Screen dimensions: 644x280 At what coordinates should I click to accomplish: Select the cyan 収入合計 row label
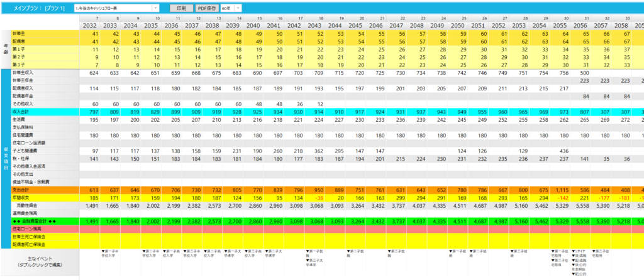click(x=25, y=111)
